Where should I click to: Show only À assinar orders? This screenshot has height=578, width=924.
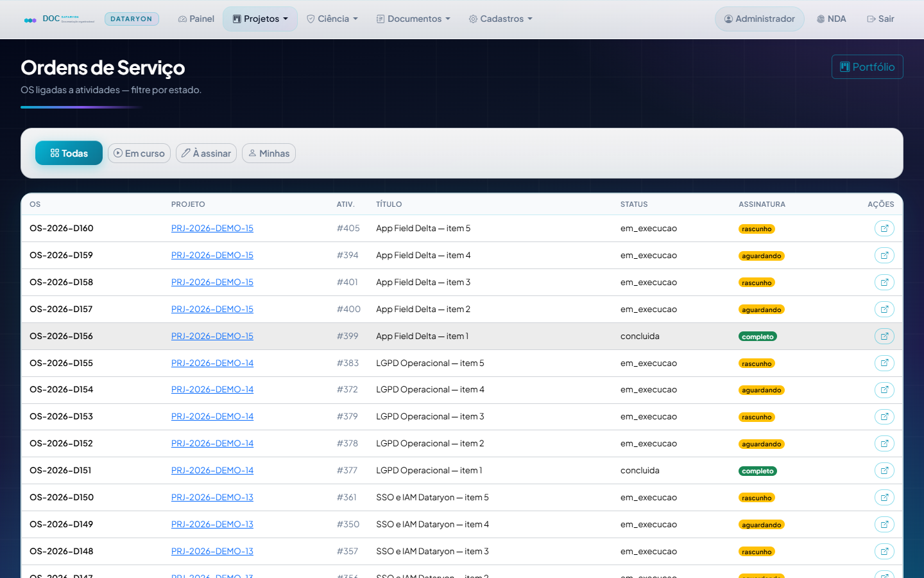[206, 153]
